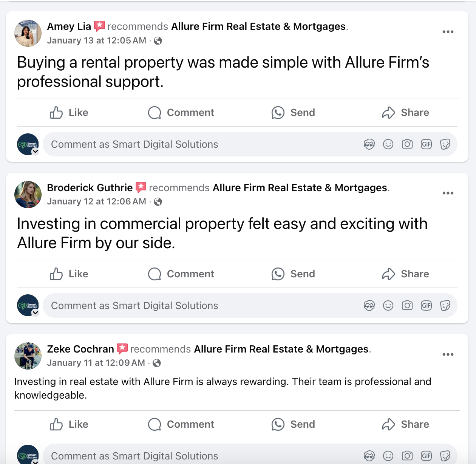Viewport: 476px width, 464px height.
Task: Click camera icon in Broderick Guthrie's comment box
Action: click(x=407, y=305)
